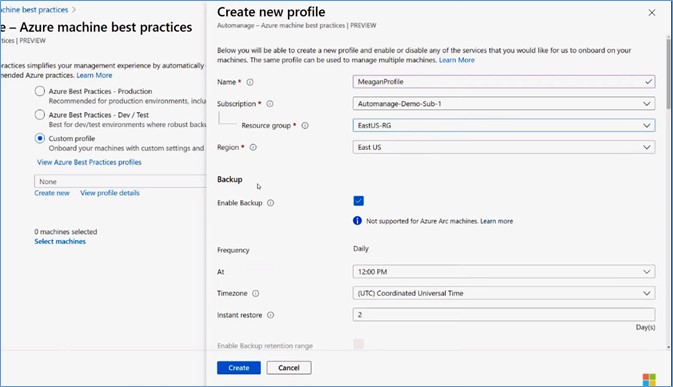This screenshot has height=387, width=673.
Task: Expand the Resource group dropdown
Action: [504, 125]
